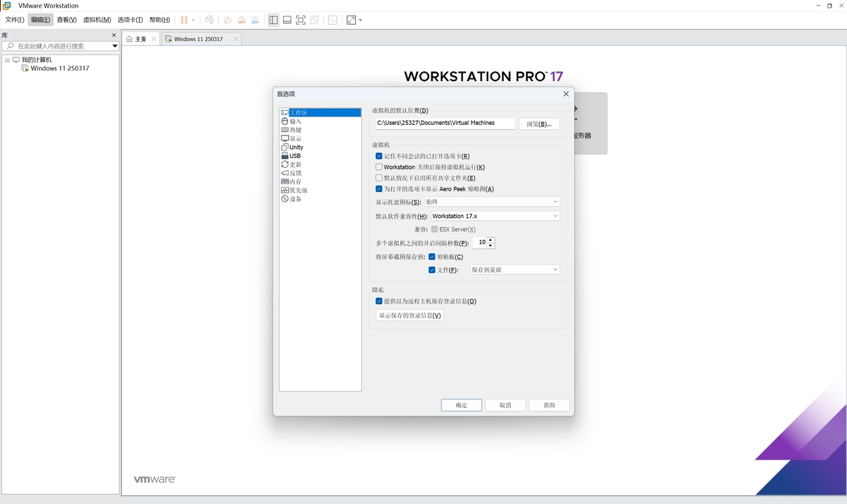Open the 内存 (Memory) preferences category
This screenshot has height=504, width=847.
coord(295,181)
